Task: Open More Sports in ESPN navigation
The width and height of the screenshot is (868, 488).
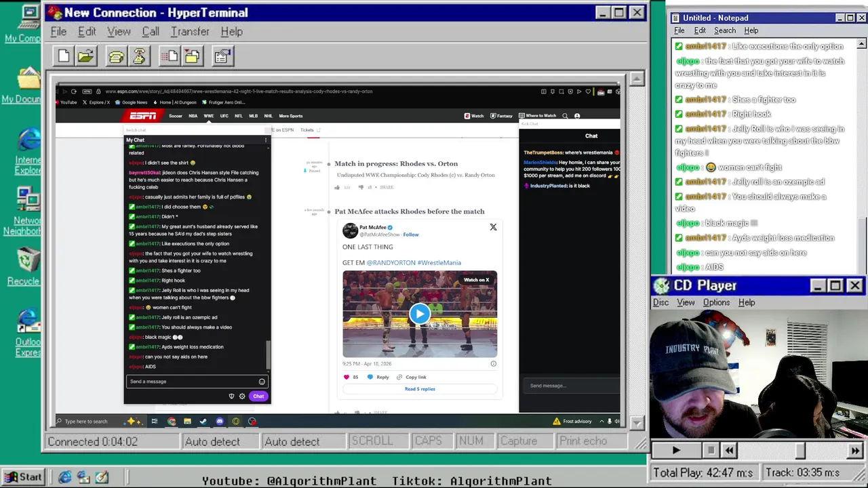Action: click(291, 116)
